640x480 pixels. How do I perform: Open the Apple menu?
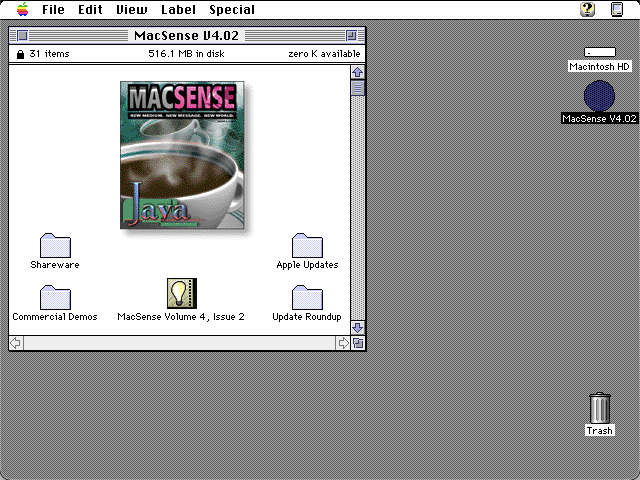[23, 9]
